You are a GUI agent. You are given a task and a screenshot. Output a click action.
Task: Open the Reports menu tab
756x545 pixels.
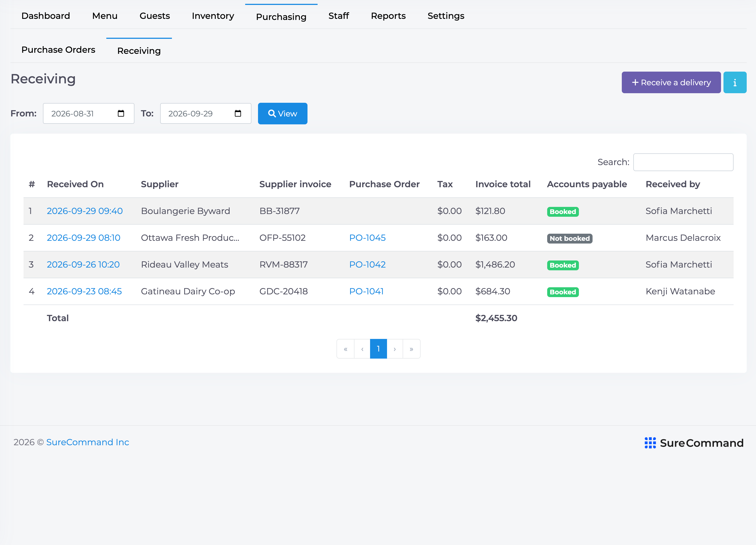click(388, 16)
